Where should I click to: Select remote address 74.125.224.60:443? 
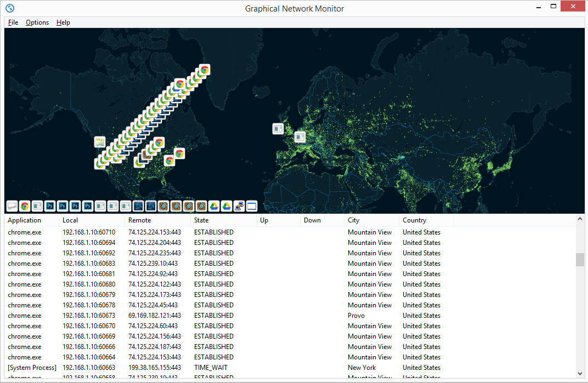(x=153, y=326)
